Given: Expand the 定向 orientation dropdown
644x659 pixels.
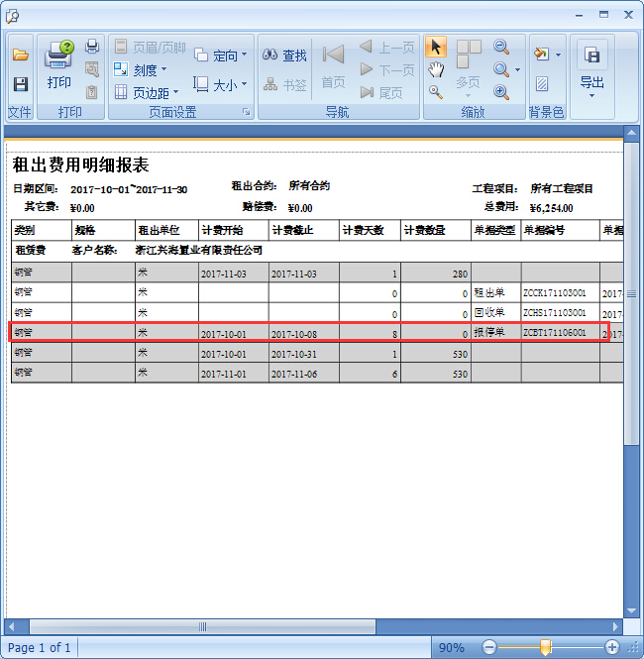Looking at the screenshot, I should (x=221, y=55).
